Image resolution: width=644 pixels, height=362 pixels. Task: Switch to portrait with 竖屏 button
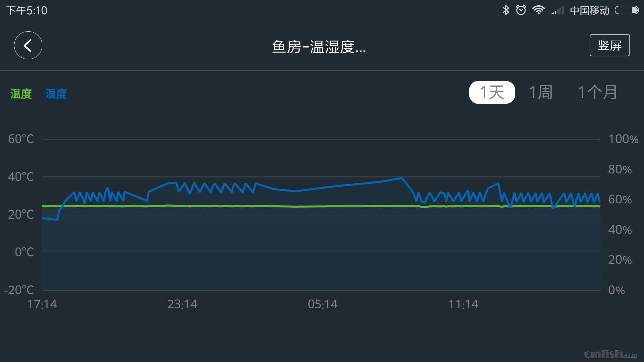pyautogui.click(x=609, y=45)
